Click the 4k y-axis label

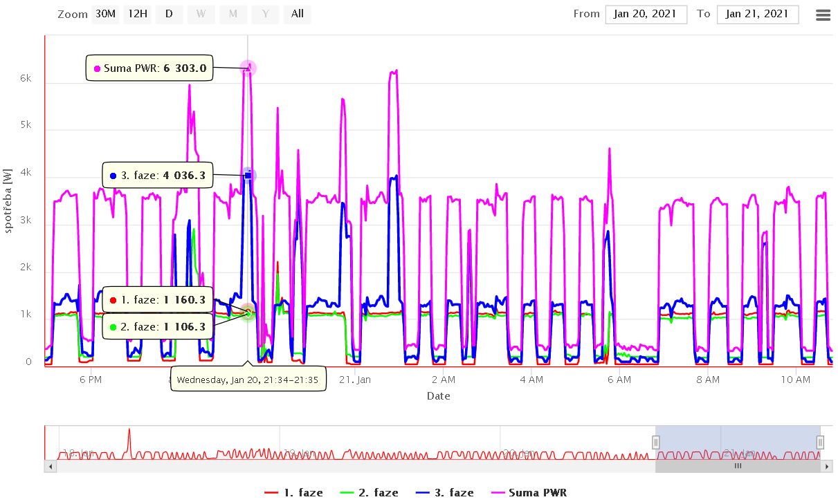click(x=25, y=173)
